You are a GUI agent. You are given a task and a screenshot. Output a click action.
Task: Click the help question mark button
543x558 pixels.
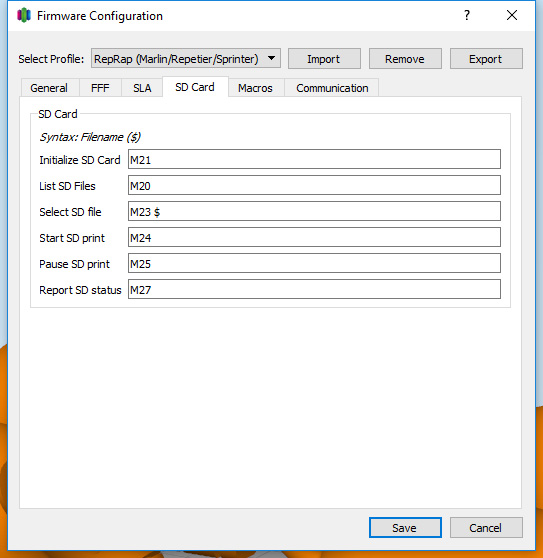click(x=467, y=15)
